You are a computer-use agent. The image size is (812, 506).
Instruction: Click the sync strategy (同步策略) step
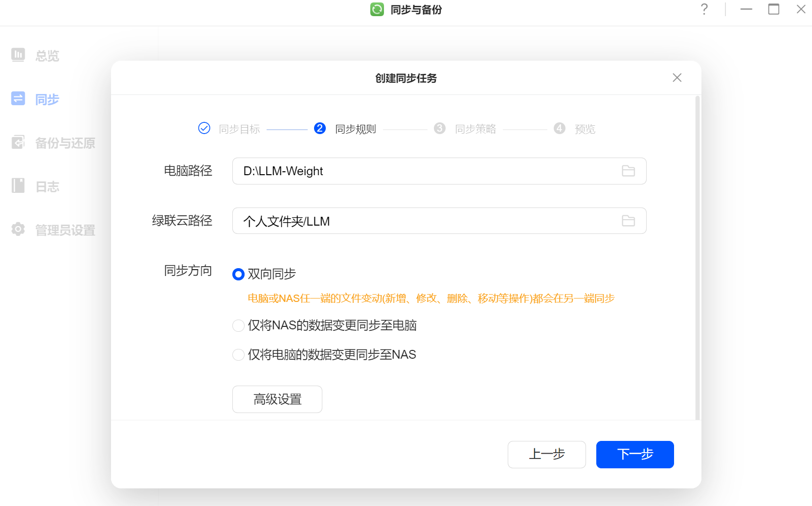475,129
